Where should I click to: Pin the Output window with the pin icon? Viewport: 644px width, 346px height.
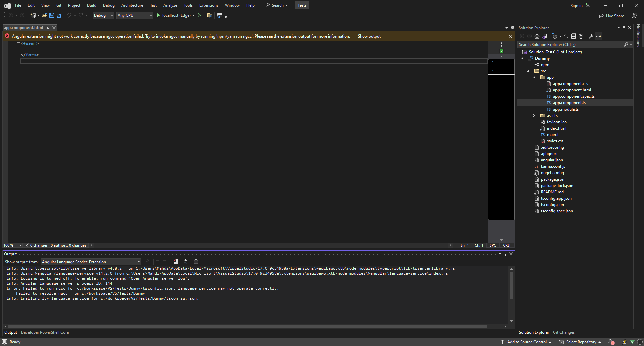coord(505,254)
